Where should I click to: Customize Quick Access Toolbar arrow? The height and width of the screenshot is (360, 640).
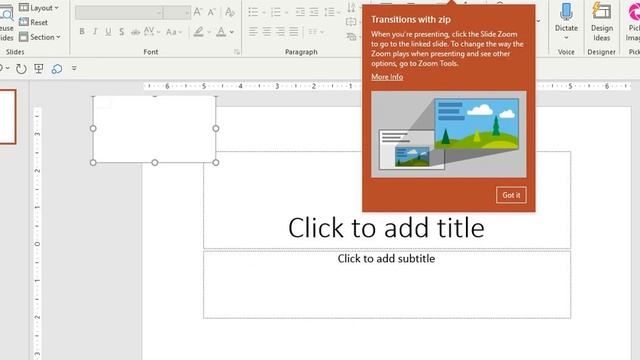74,68
